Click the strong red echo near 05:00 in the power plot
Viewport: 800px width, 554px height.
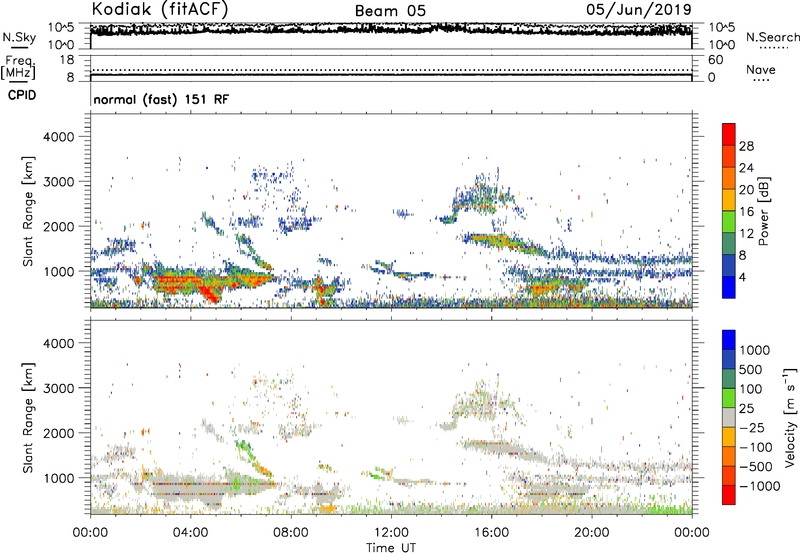tap(209, 292)
